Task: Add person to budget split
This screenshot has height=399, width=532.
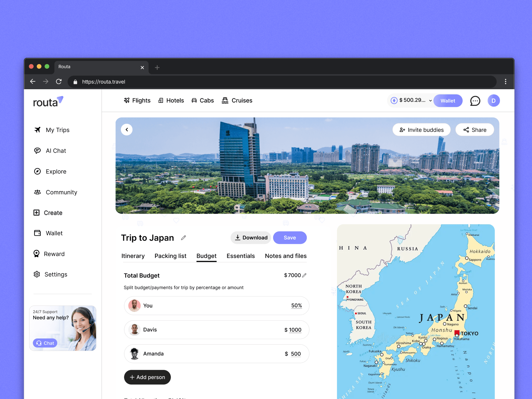Action: click(x=147, y=377)
